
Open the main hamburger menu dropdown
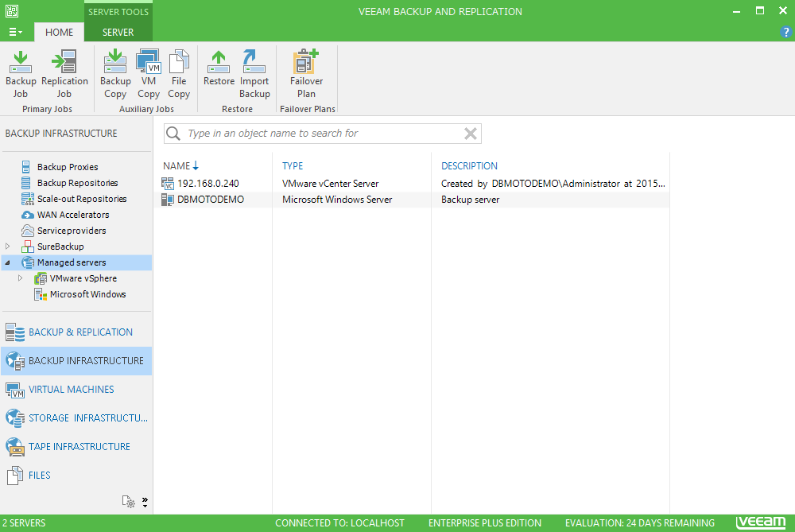coord(16,32)
